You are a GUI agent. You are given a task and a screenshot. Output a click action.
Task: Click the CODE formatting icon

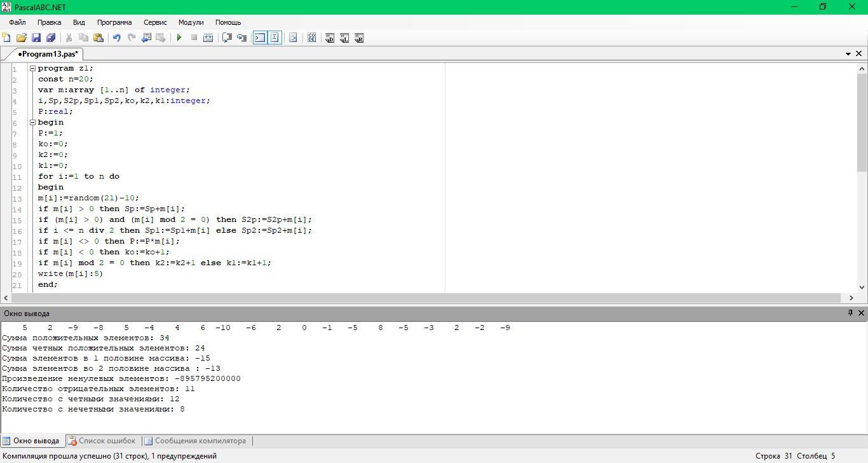(311, 38)
